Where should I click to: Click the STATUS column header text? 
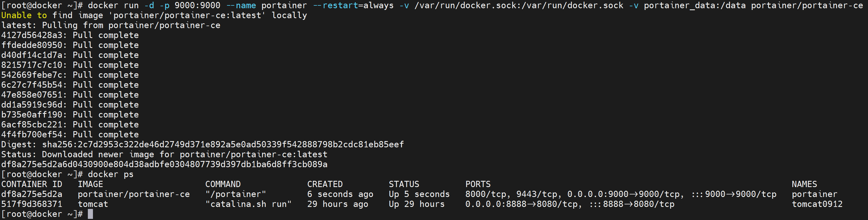(x=404, y=184)
